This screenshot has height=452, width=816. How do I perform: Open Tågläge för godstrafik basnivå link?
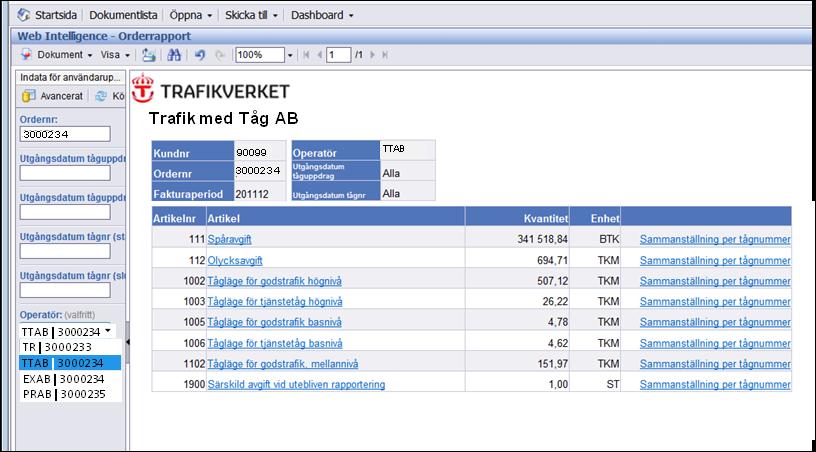point(274,322)
